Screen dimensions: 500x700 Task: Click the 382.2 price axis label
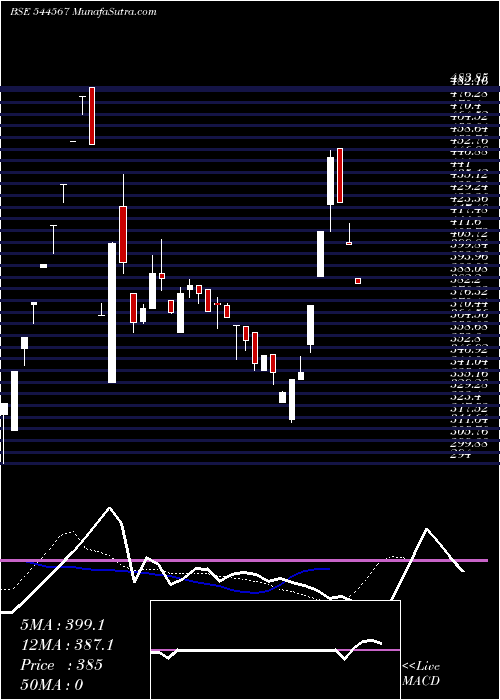pyautogui.click(x=466, y=279)
